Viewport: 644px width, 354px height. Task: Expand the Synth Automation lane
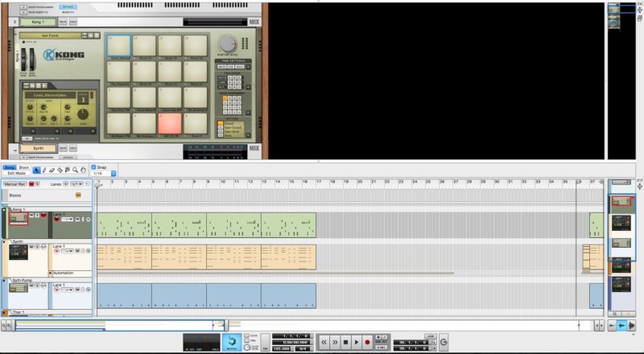click(x=51, y=273)
